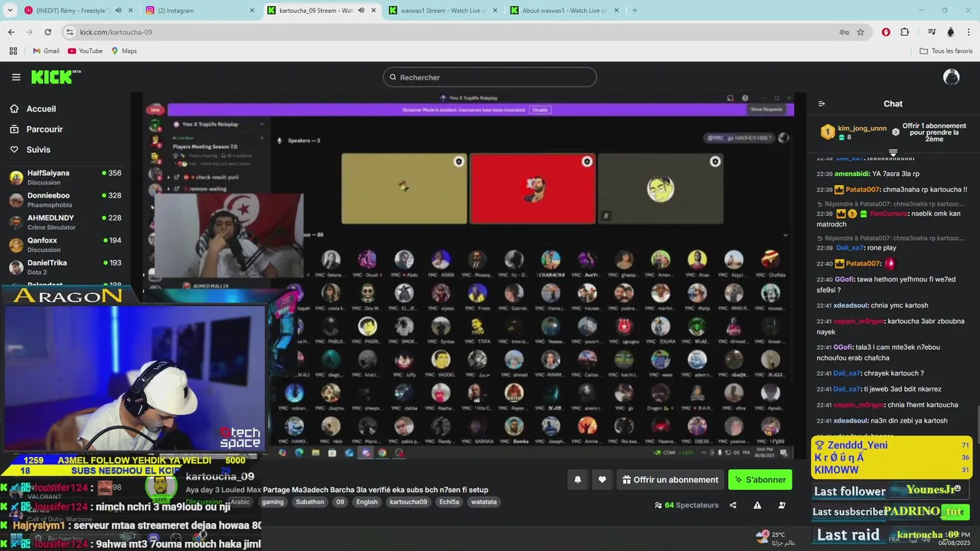Close the About waswas1 tab
Screen dimensions: 980x551
tap(616, 11)
